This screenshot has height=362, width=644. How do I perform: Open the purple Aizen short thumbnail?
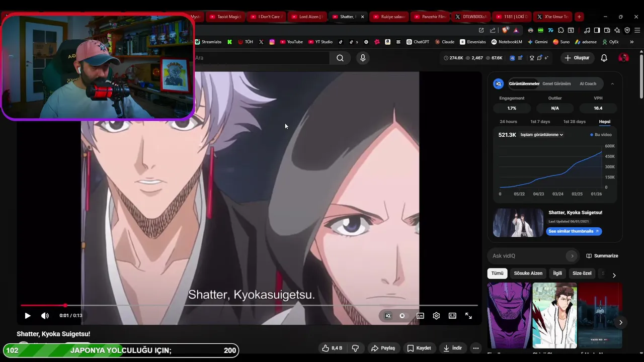509,315
